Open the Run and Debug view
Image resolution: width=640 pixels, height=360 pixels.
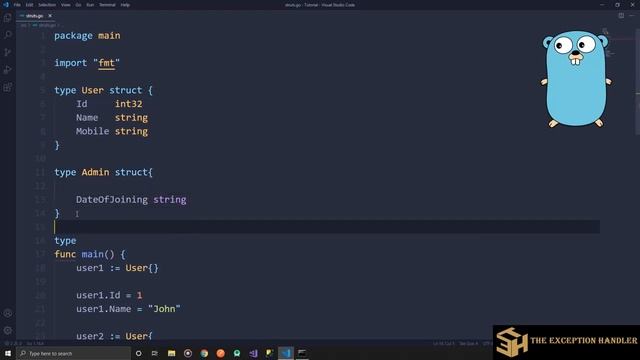point(7,70)
